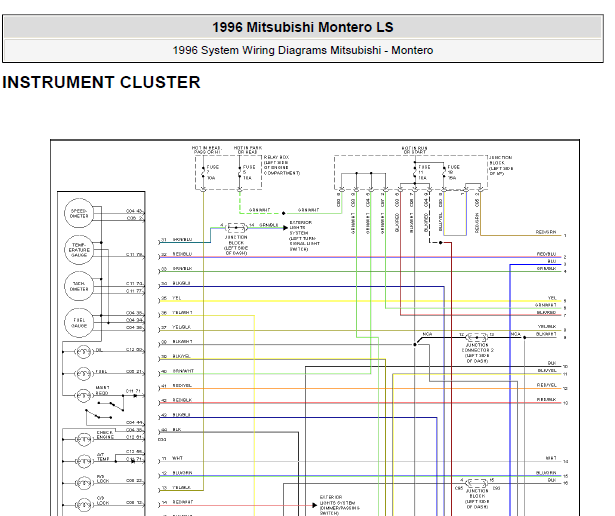Click vertical RED/GRN label under junction block

click(x=477, y=223)
